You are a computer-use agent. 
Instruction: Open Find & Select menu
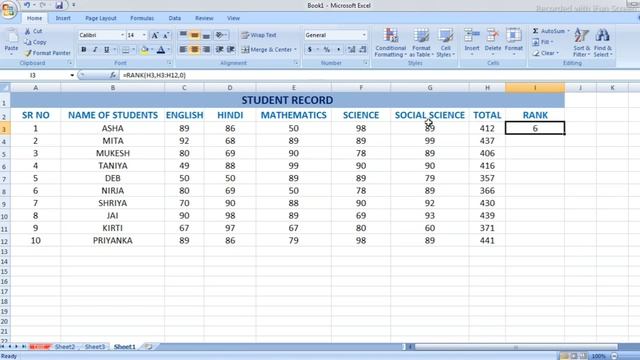[602, 42]
